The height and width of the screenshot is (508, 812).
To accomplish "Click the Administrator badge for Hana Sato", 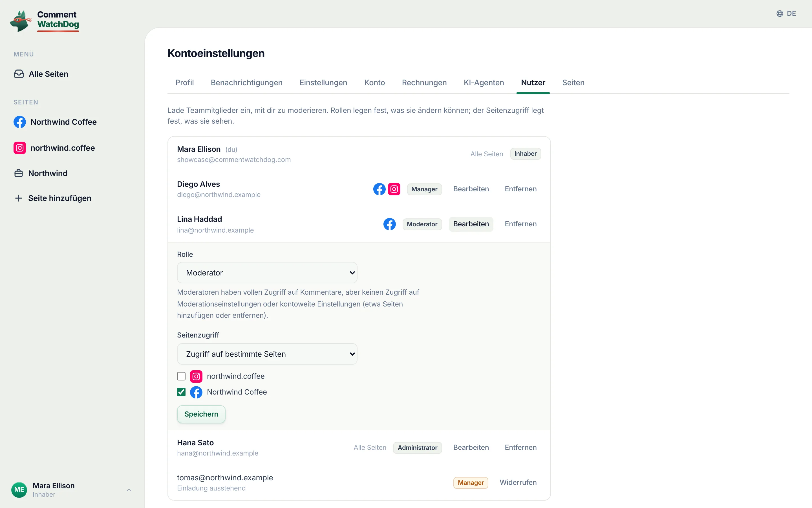I will [x=417, y=448].
